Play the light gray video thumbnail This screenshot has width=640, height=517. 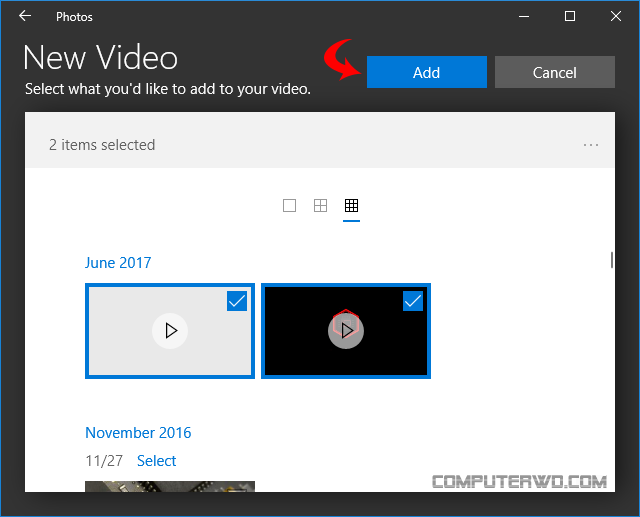click(170, 331)
